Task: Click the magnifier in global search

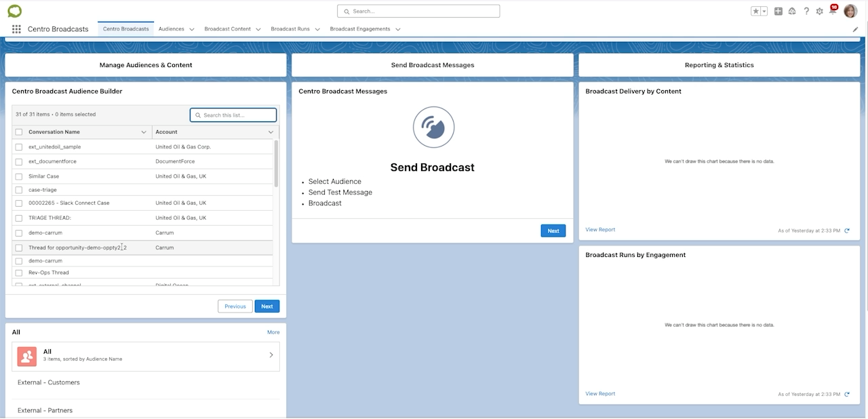Action: 347,12
